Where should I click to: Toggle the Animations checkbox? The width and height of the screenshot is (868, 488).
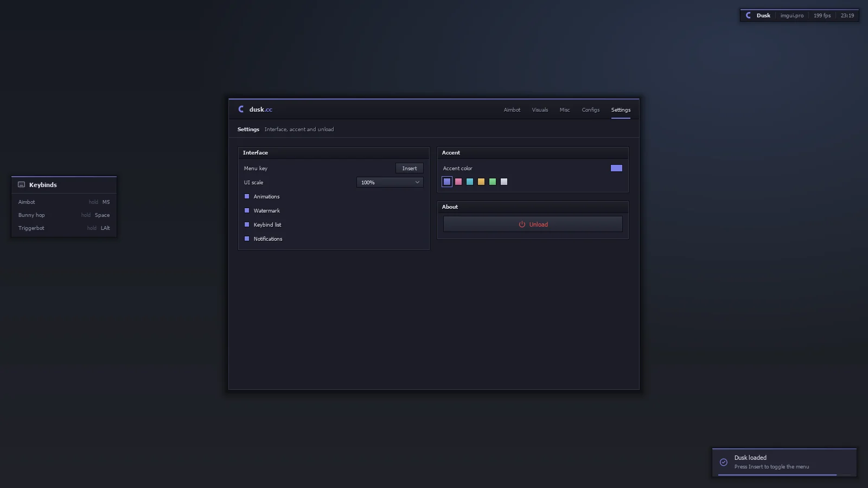pyautogui.click(x=247, y=196)
